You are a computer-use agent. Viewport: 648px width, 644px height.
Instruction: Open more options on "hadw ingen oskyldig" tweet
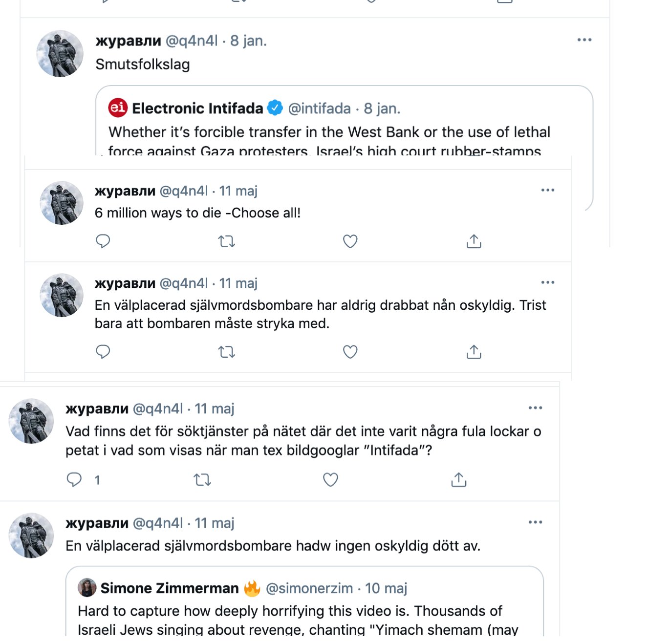(x=535, y=522)
